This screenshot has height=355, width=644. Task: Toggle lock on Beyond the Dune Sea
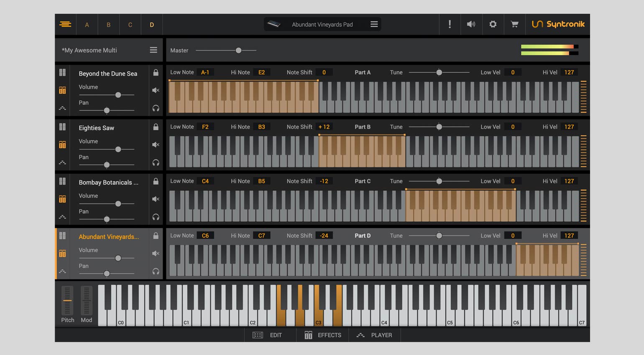[x=156, y=72]
